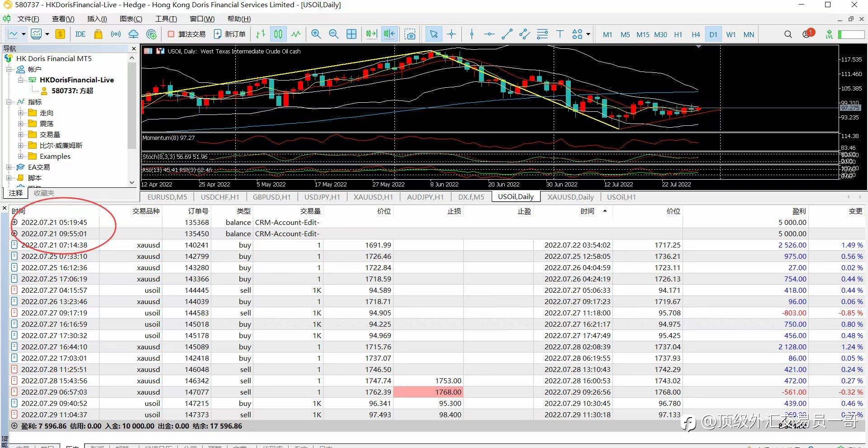Select order number 144583 row cell
This screenshot has width=868, height=448.
click(197, 313)
